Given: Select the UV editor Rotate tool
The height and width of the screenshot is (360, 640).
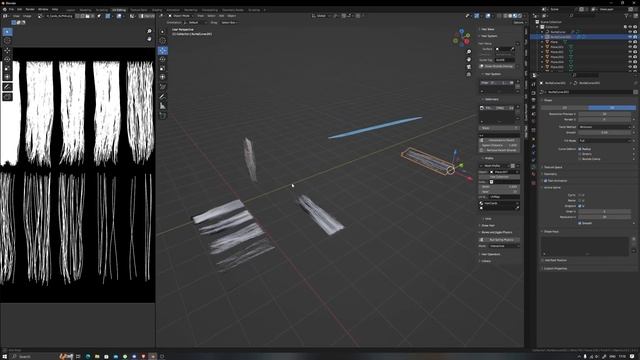Looking at the screenshot, I should (7, 60).
